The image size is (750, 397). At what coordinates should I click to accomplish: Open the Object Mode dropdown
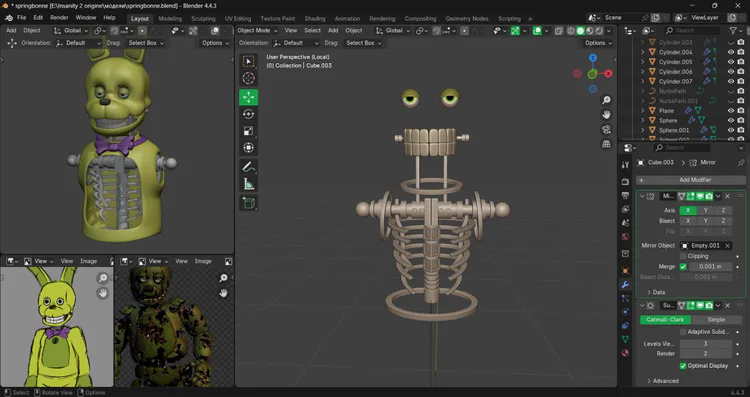coord(257,31)
